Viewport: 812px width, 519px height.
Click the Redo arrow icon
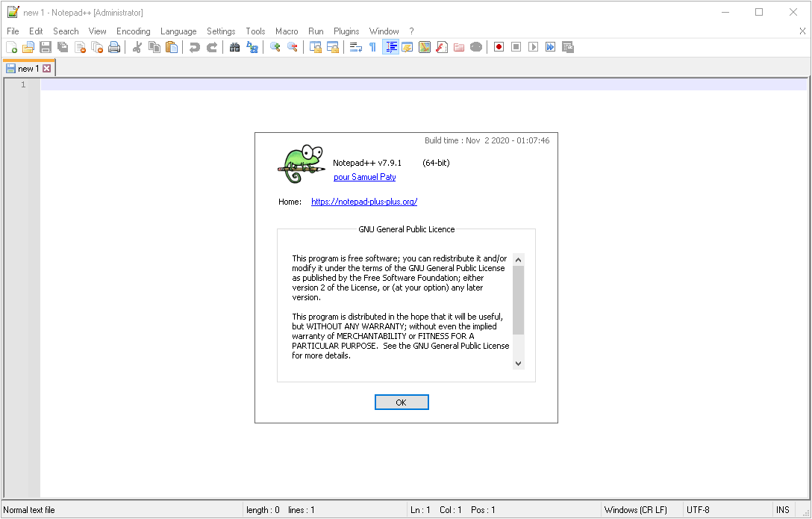(x=212, y=47)
